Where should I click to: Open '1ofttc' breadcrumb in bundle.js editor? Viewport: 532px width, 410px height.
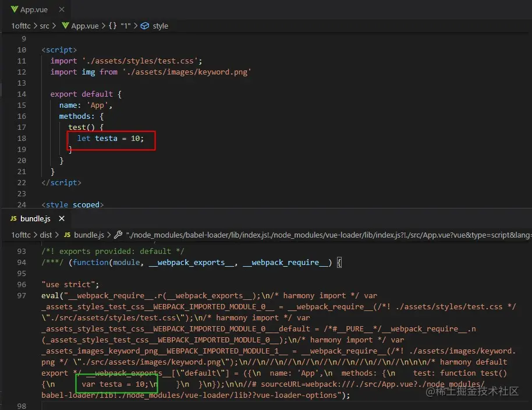21,235
